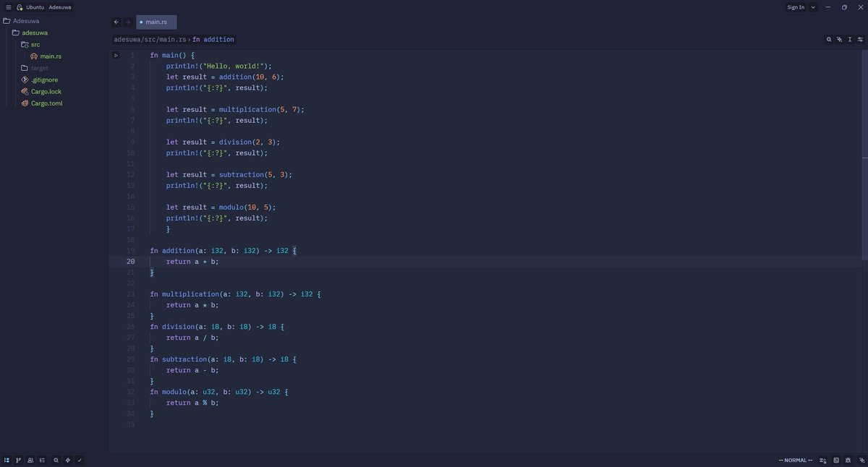The width and height of the screenshot is (868, 467).
Task: Click println!("Hello, world!") on line 2
Action: point(218,67)
